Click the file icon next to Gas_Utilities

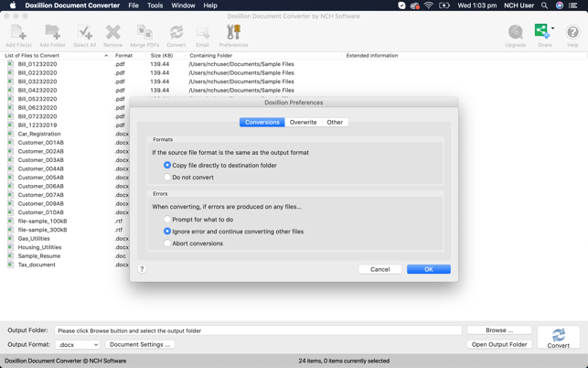coord(10,238)
